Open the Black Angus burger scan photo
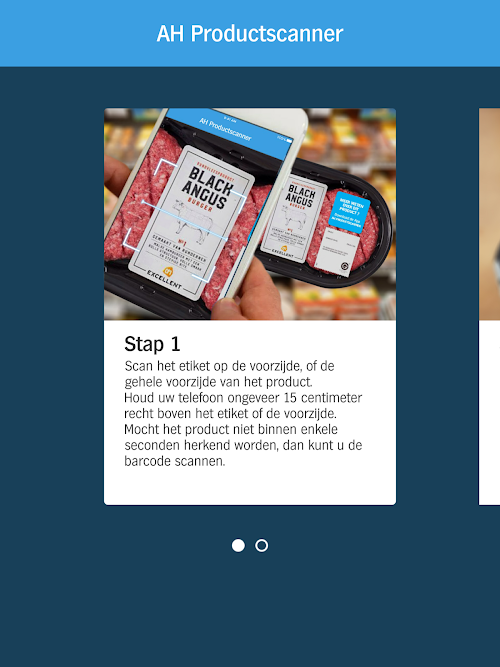The height and width of the screenshot is (667, 500). coord(250,214)
